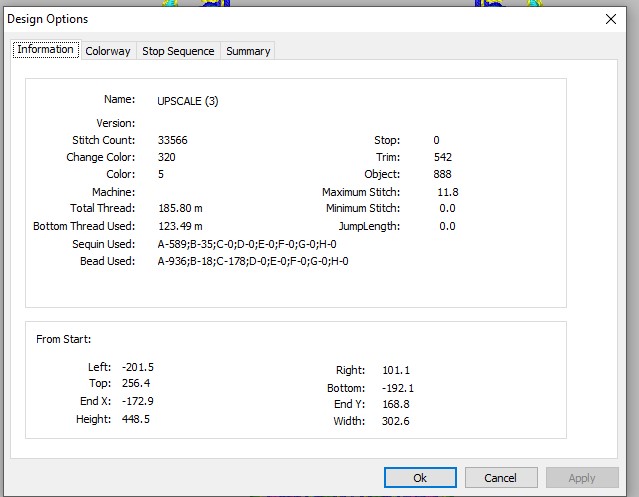This screenshot has height=497, width=639.
Task: Click the Design Options title text
Action: pyautogui.click(x=48, y=19)
